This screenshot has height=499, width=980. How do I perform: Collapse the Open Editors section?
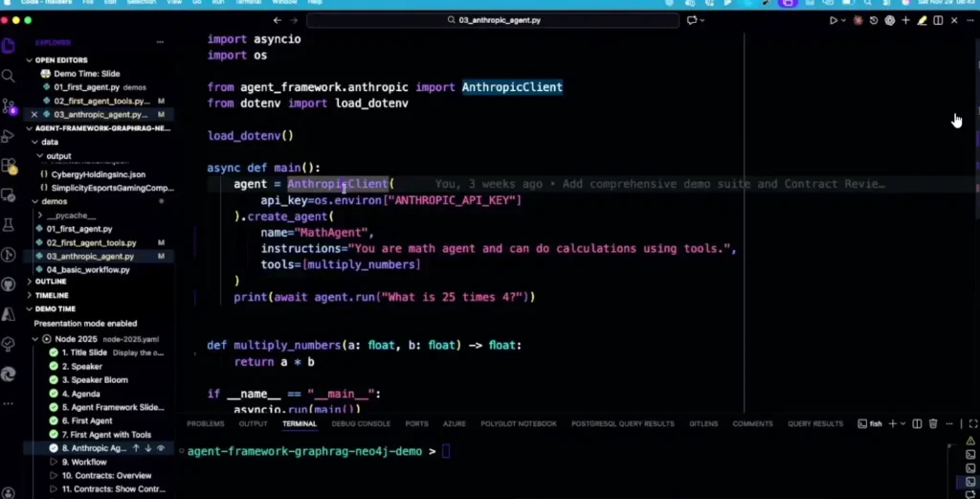point(30,60)
